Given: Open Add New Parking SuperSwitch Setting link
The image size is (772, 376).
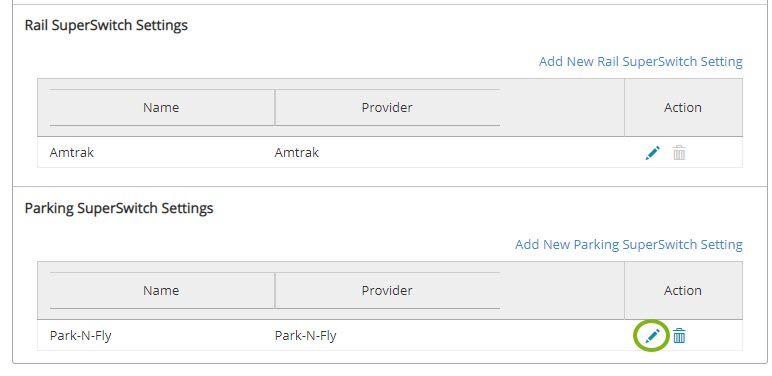Looking at the screenshot, I should coord(629,245).
